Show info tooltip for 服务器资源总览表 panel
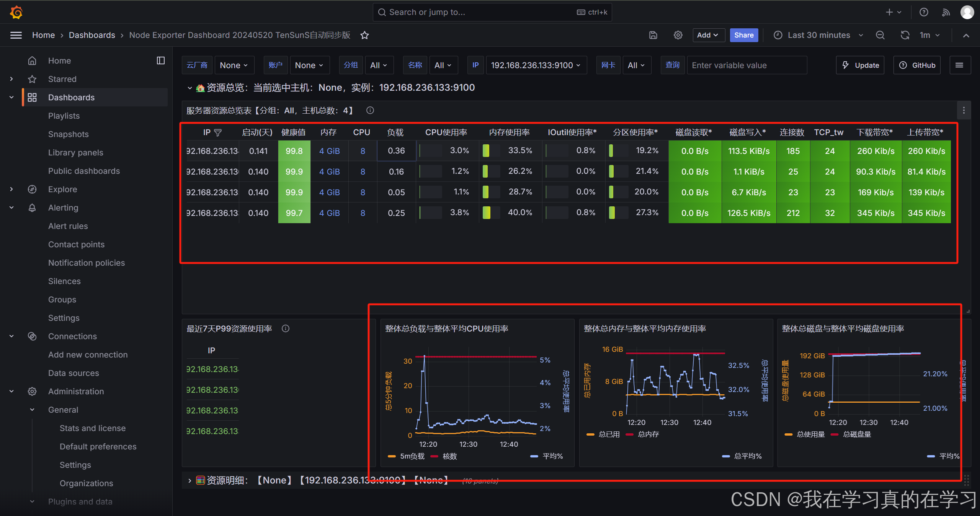 (370, 110)
